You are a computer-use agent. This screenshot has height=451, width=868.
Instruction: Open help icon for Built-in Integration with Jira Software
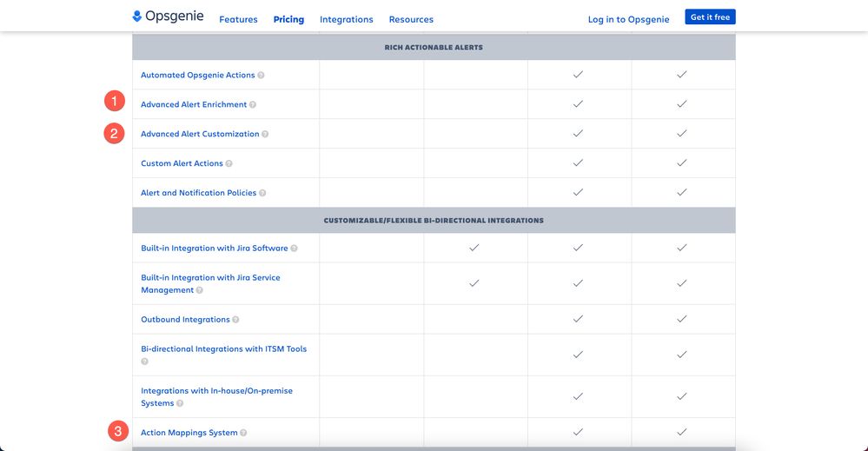pos(294,249)
